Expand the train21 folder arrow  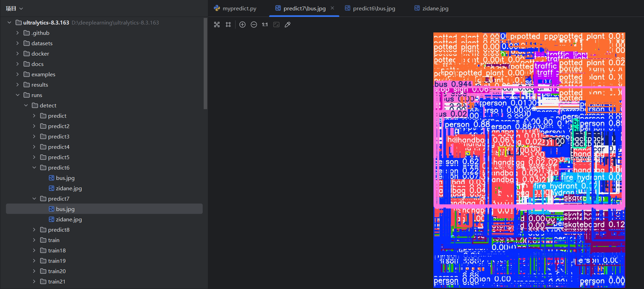pos(34,281)
